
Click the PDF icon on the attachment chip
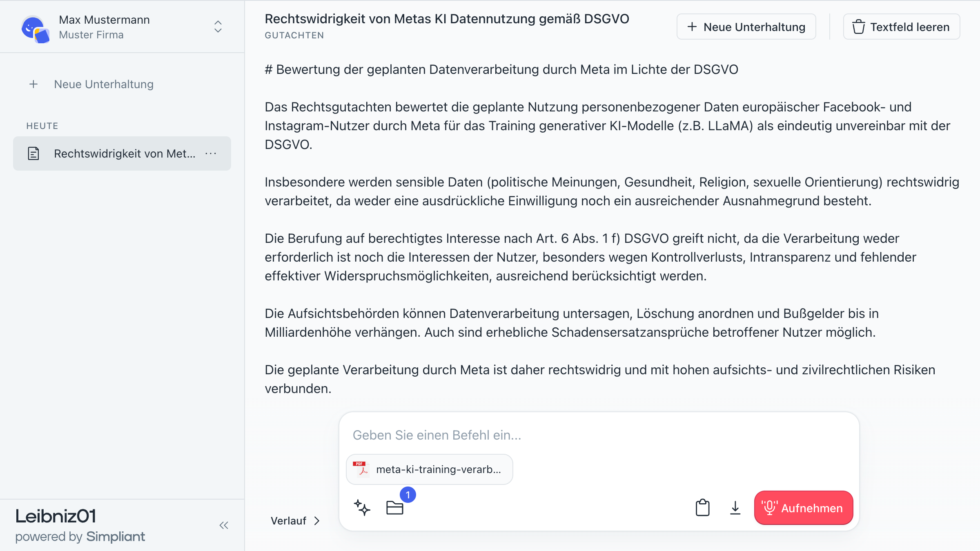(361, 469)
